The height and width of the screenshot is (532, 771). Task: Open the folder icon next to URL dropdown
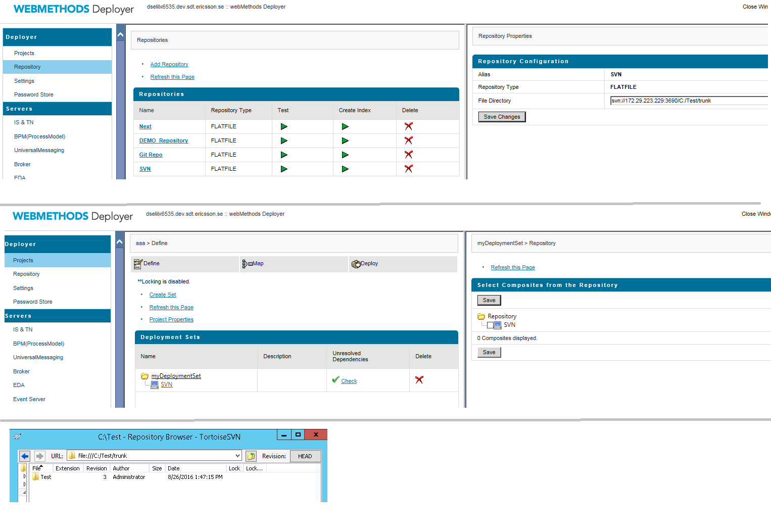pos(251,456)
